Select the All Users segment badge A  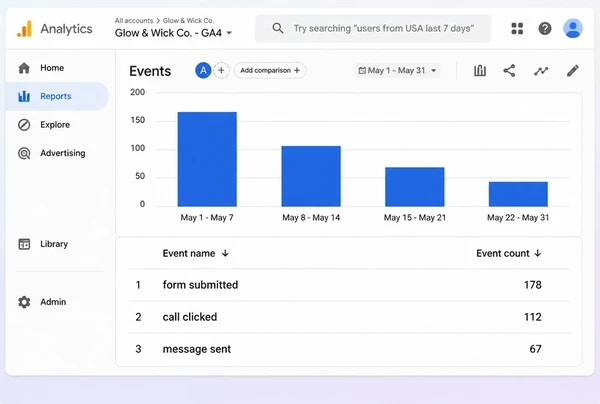[203, 70]
